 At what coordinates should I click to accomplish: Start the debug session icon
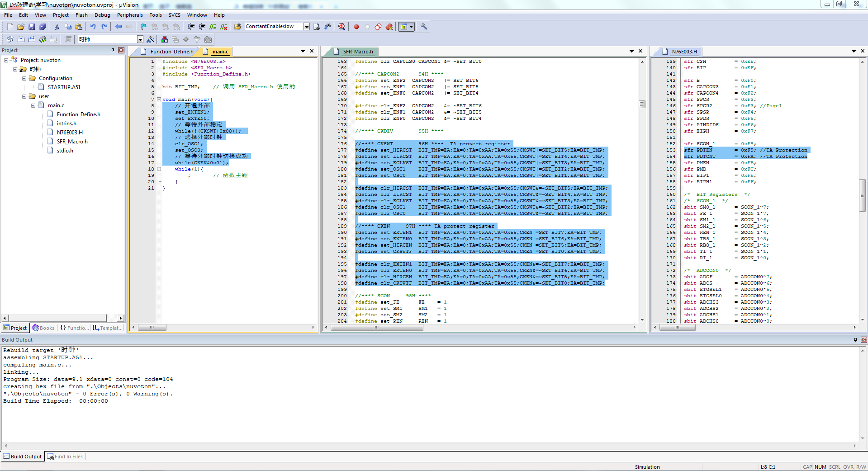(342, 27)
